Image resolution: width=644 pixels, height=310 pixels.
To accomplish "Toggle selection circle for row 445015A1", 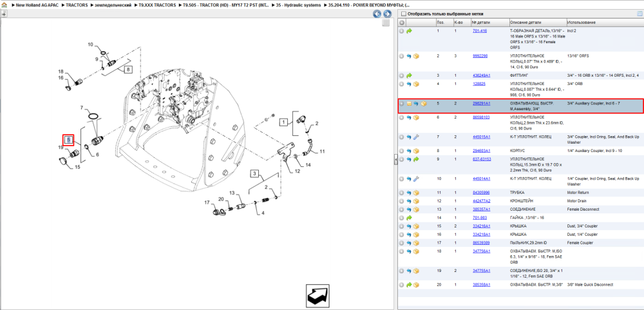I will 402,137.
